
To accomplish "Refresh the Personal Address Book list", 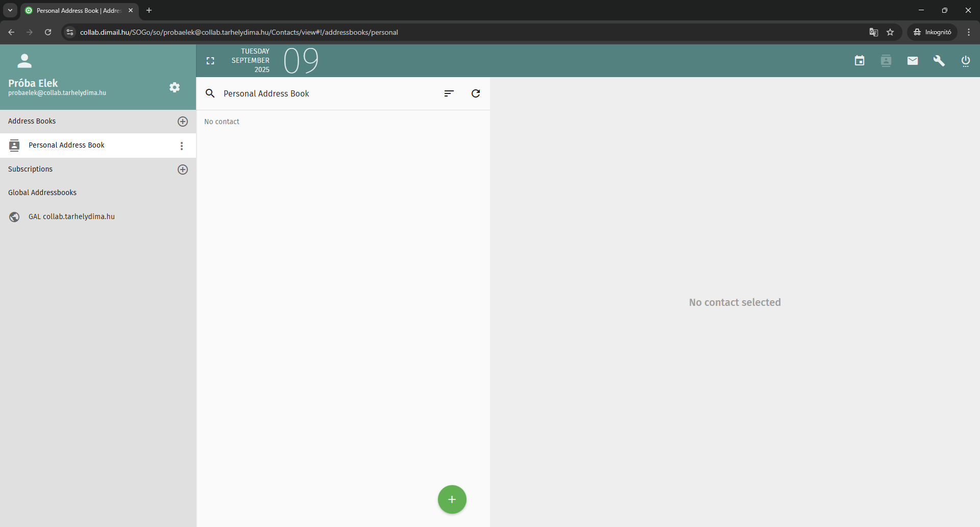I will click(476, 93).
